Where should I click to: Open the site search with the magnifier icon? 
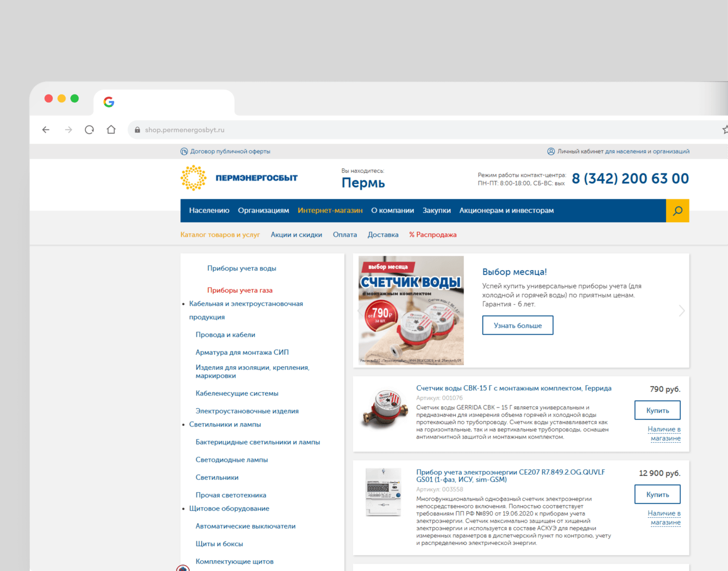point(677,211)
